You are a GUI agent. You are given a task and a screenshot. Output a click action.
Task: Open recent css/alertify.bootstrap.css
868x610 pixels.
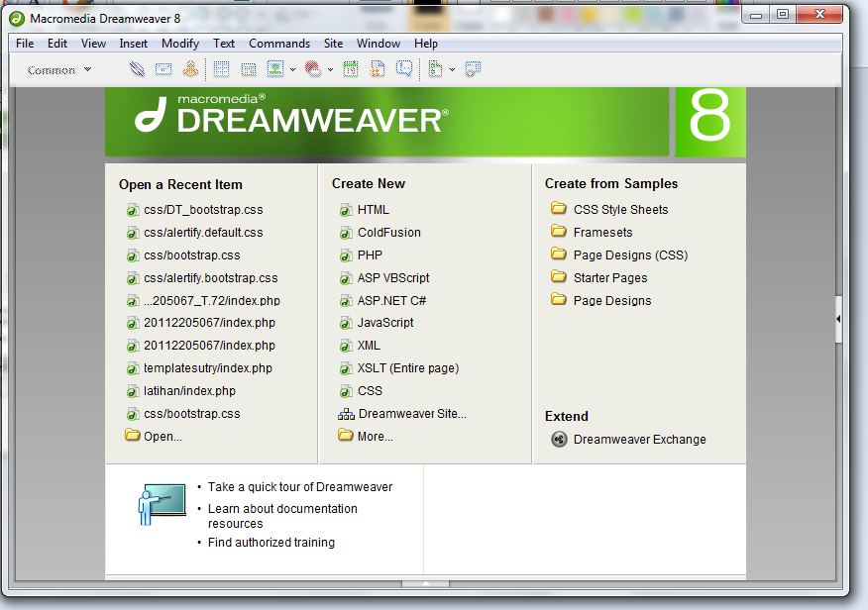(x=211, y=278)
